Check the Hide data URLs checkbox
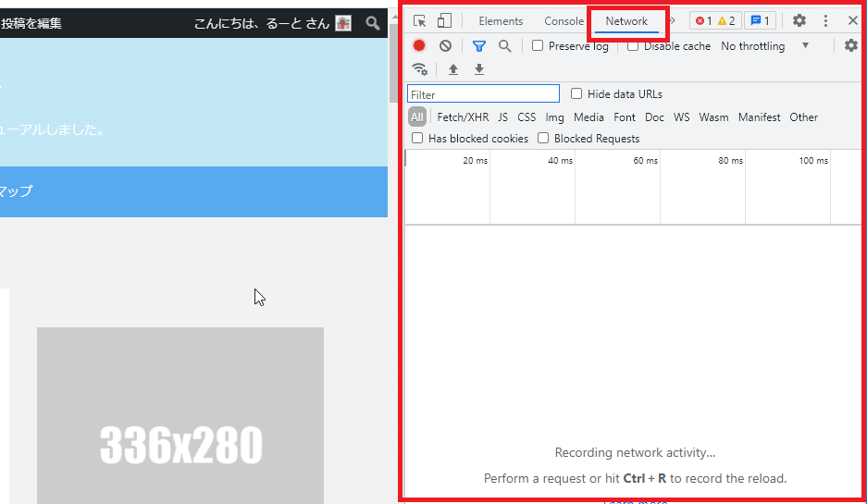867x504 pixels. pos(576,93)
